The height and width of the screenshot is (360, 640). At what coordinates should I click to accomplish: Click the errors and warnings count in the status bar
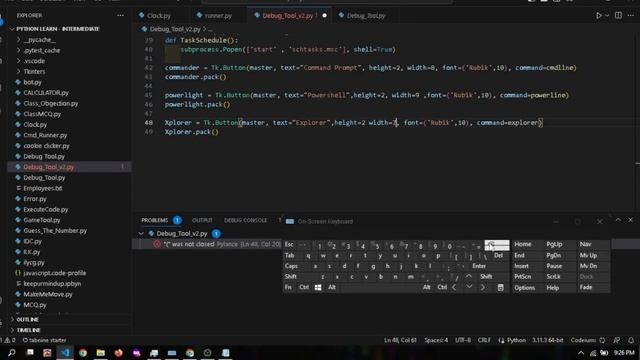[x=8, y=340]
